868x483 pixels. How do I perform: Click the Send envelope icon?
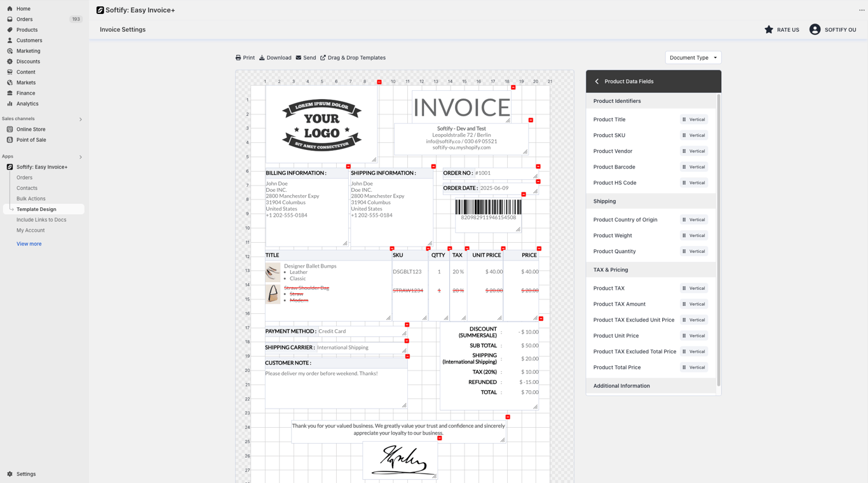coord(299,58)
